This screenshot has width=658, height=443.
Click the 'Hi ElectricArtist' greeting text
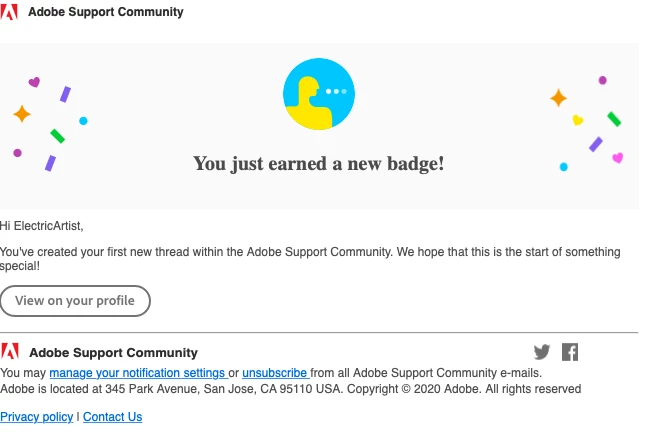coord(42,226)
